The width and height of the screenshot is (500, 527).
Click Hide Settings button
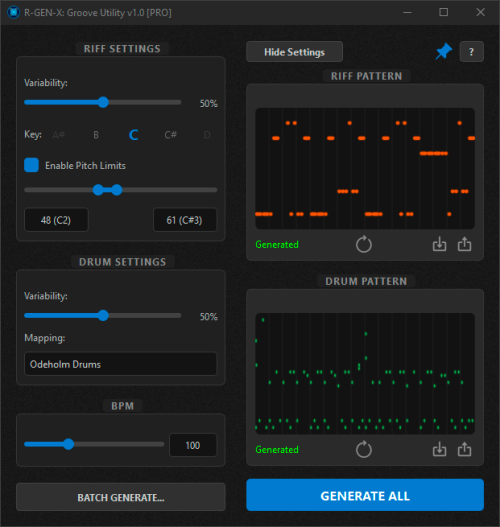[x=294, y=52]
